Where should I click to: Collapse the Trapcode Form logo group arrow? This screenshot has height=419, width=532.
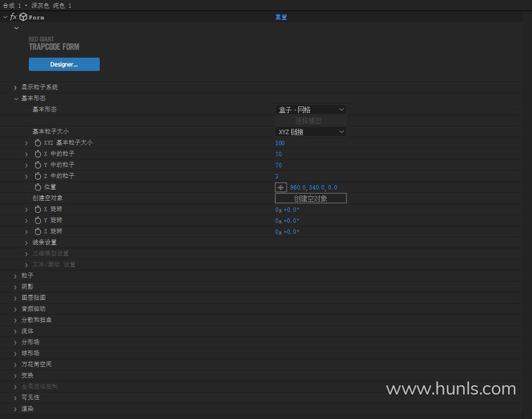[16, 28]
